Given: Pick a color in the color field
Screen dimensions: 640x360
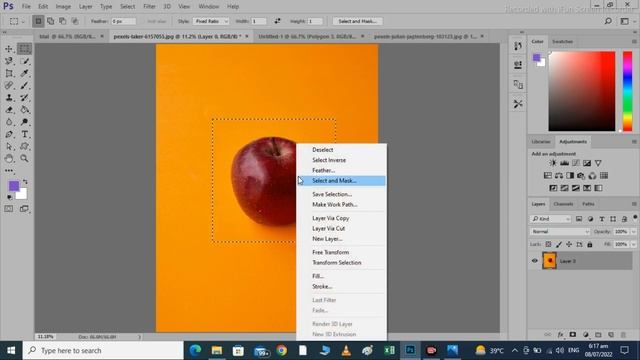Looking at the screenshot, I should (x=582, y=91).
